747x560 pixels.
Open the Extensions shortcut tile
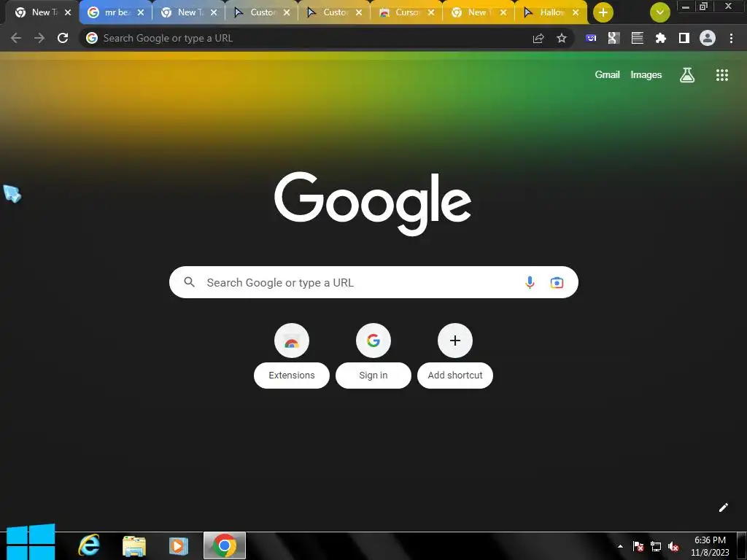click(292, 341)
